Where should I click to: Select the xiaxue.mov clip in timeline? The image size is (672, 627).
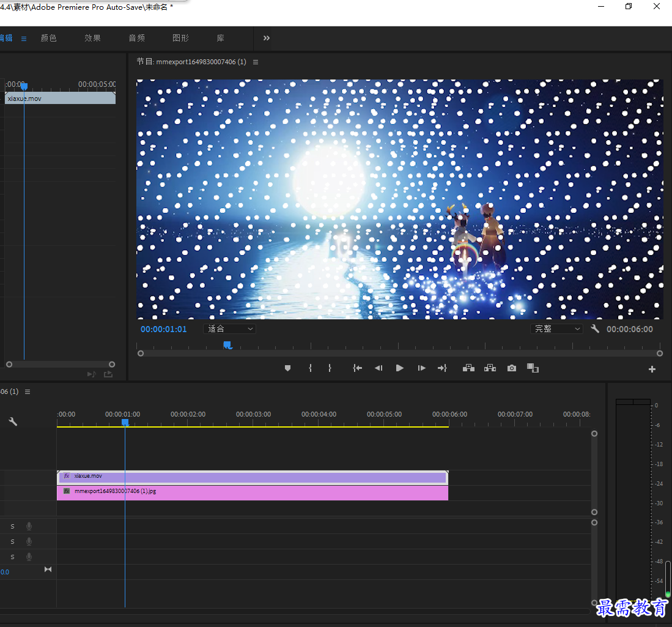253,477
